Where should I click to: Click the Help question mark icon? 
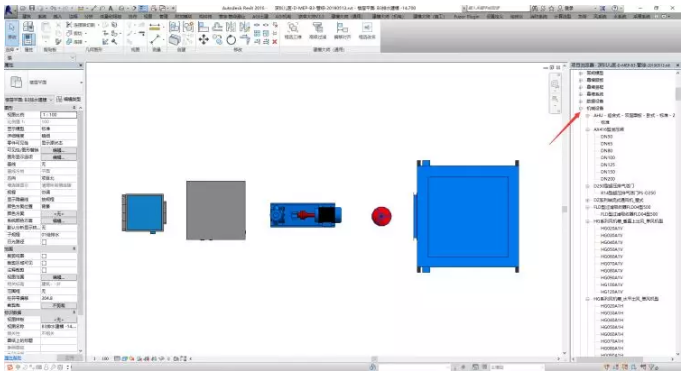[x=615, y=8]
